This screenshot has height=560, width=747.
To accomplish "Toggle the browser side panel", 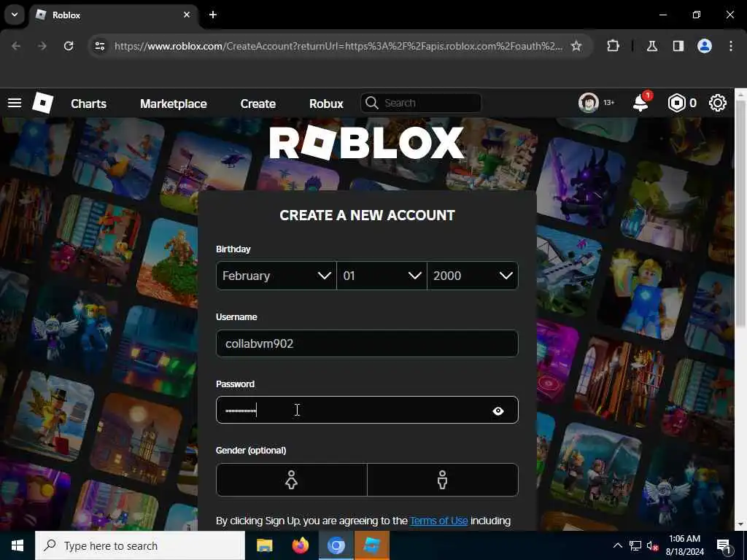I will tap(678, 46).
